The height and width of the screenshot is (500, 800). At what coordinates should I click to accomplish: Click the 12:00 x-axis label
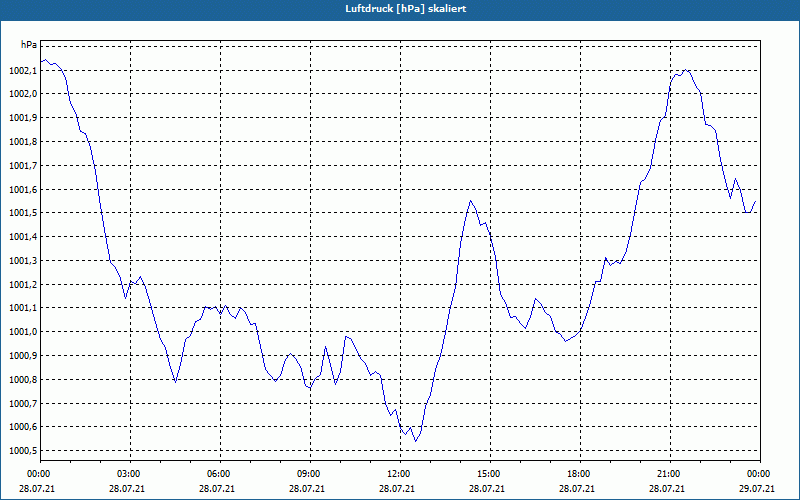click(x=397, y=474)
